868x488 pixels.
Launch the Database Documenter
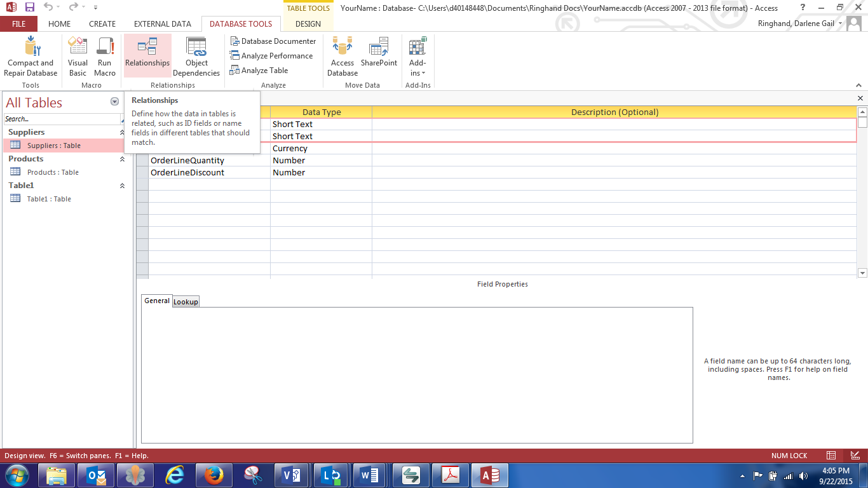[x=273, y=41]
